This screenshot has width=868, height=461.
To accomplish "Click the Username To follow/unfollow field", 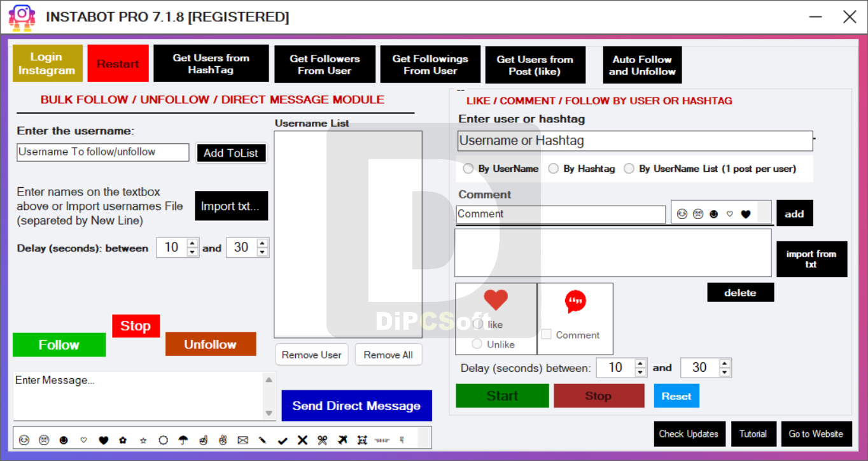I will click(x=103, y=152).
